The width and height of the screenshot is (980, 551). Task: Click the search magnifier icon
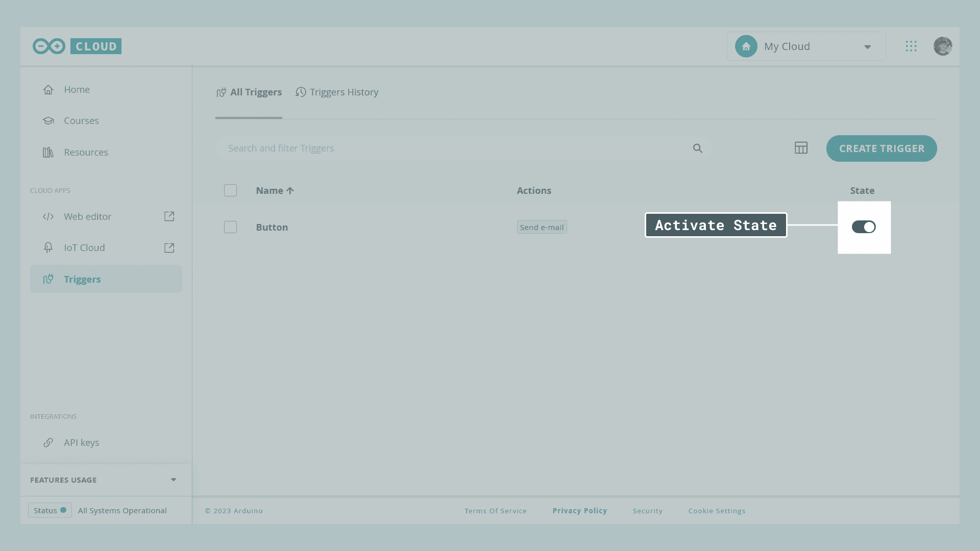click(698, 148)
